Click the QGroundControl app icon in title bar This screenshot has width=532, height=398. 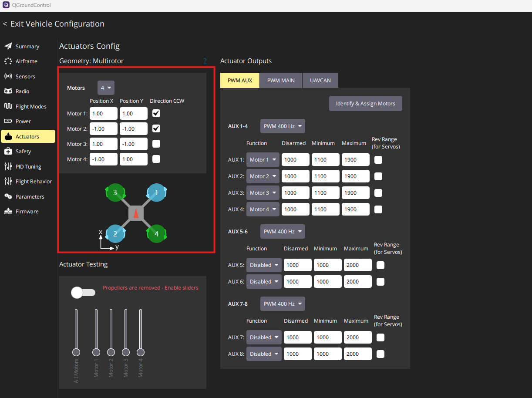click(6, 5)
